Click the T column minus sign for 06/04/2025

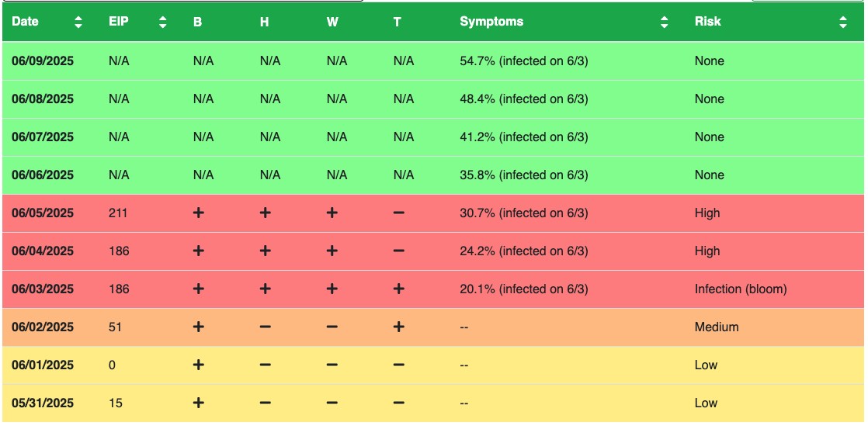[398, 251]
